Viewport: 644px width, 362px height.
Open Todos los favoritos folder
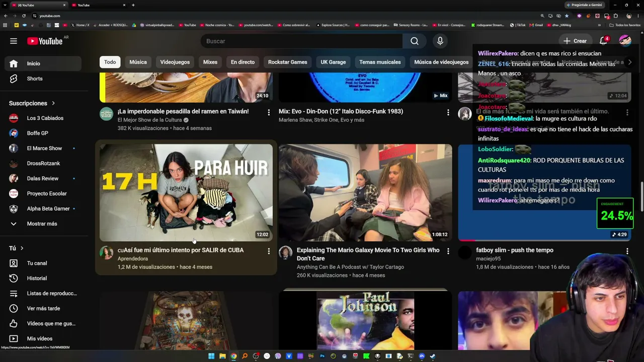coord(624,25)
